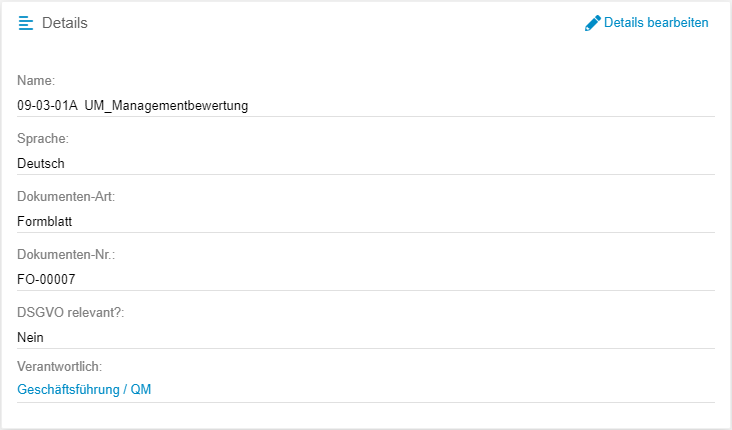Screen dimensions: 732x430
Task: Click the word 'bearbeiten' in edit link
Action: click(677, 23)
